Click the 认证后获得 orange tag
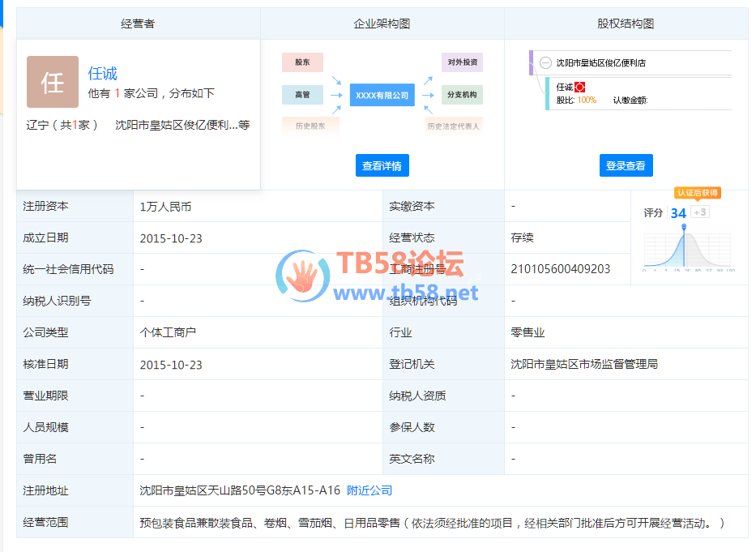Screen dimensions: 756x552 [x=697, y=193]
